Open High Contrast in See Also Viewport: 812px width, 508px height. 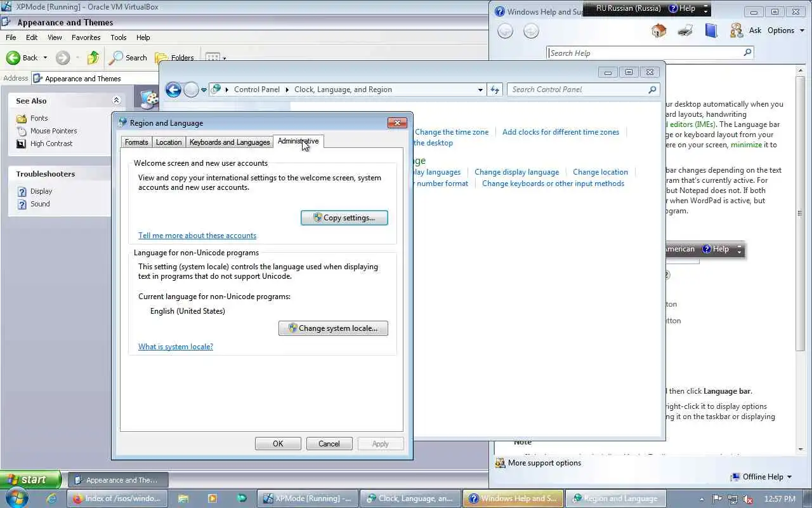51,144
